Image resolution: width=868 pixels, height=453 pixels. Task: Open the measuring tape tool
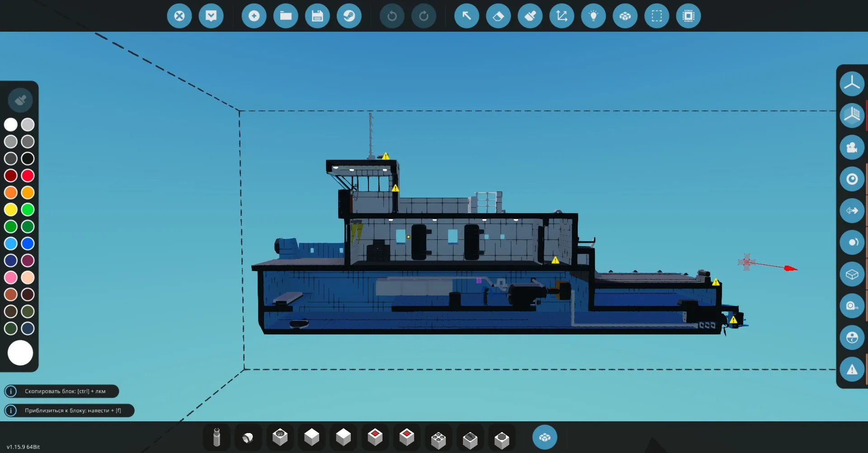pyautogui.click(x=852, y=306)
